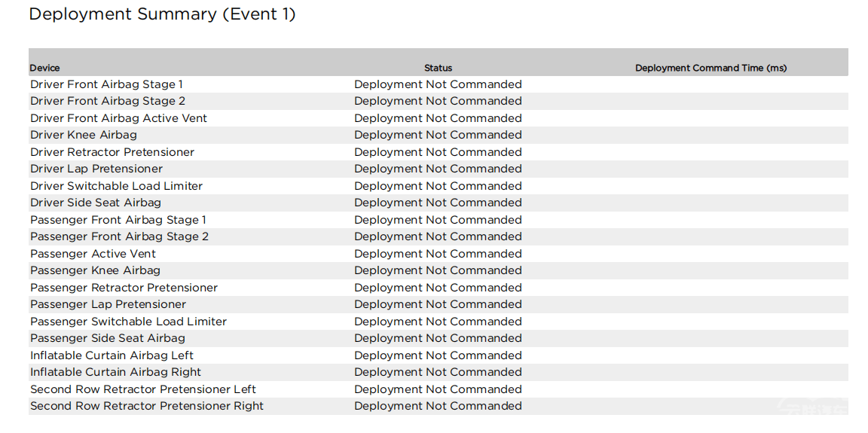
Task: Click the Driver Side Seat Airbag row
Action: [x=439, y=203]
